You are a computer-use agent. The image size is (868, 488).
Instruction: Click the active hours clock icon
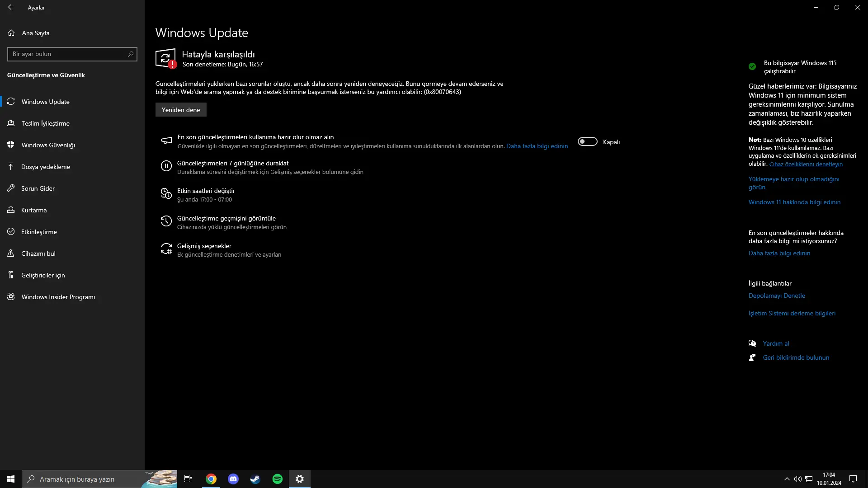pyautogui.click(x=166, y=194)
